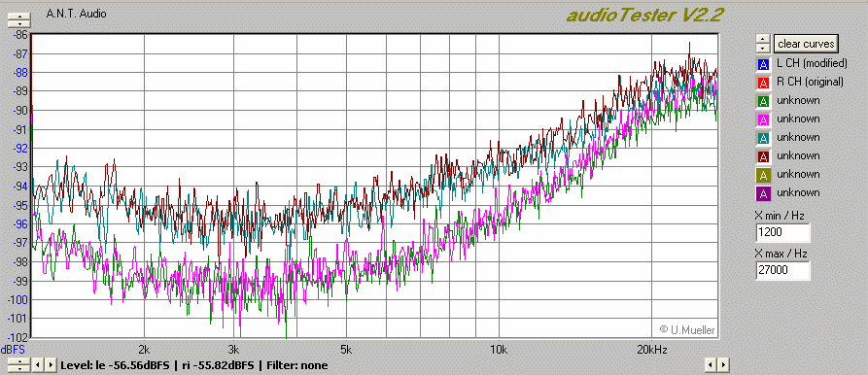Click the -95 level axis label
Screen dimensions: 868x375
[x=20, y=205]
